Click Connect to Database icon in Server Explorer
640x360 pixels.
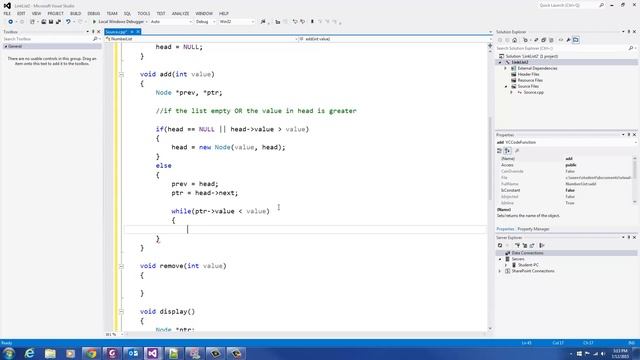518,245
